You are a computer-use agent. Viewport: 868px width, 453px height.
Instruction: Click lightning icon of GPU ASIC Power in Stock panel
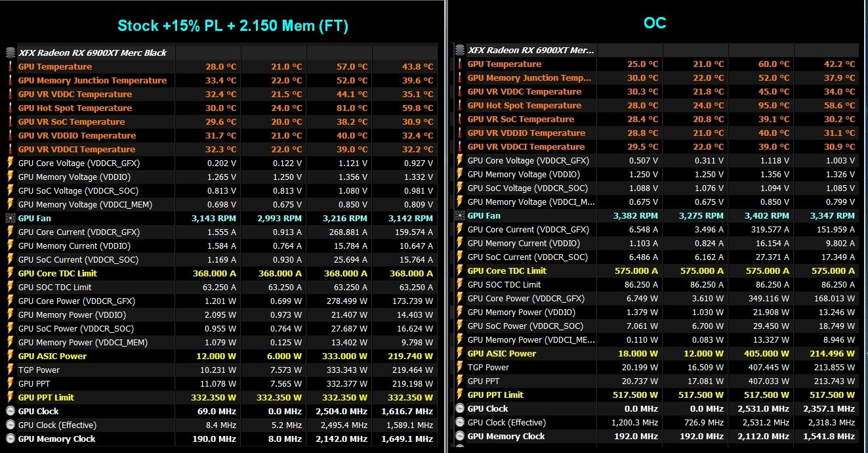pyautogui.click(x=10, y=356)
